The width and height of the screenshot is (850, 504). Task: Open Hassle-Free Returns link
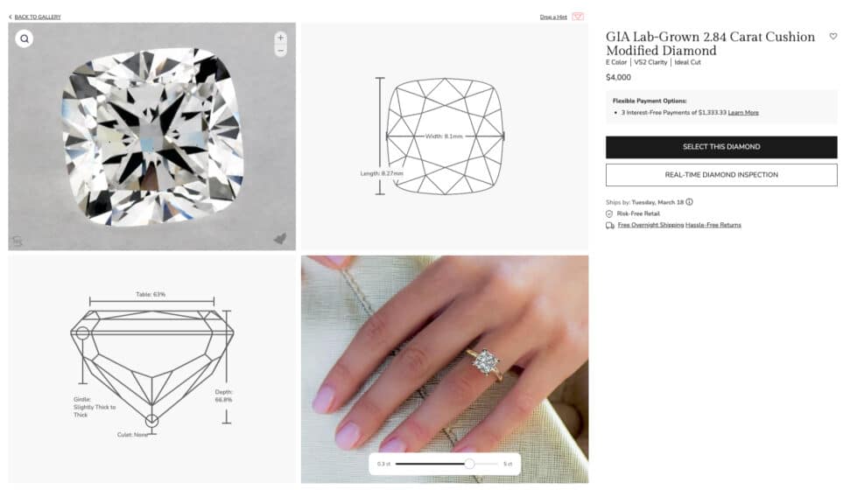click(x=713, y=225)
